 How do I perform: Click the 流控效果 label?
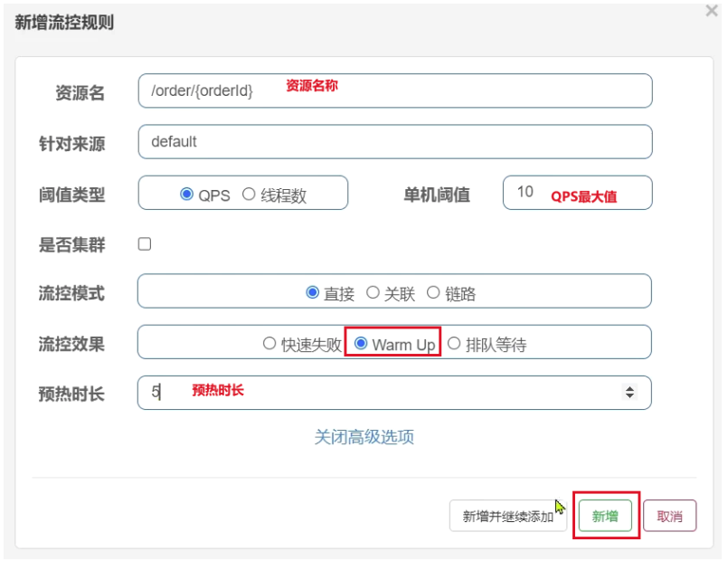coord(71,344)
